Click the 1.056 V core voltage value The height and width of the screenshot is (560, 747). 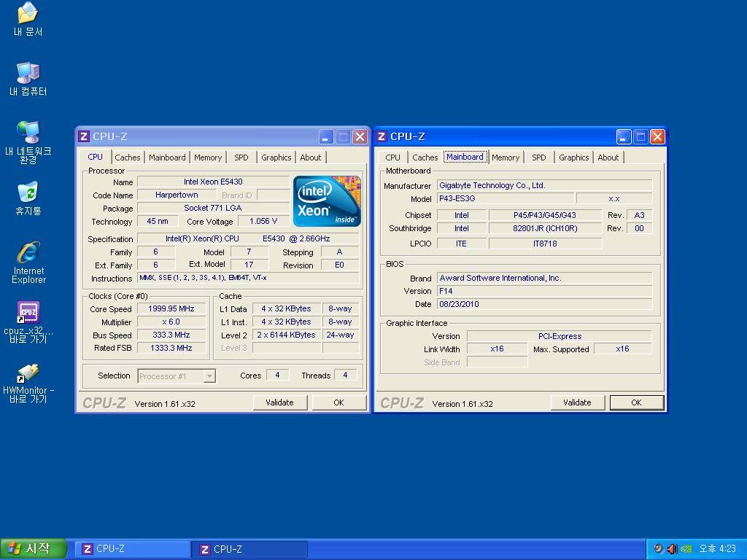point(263,221)
